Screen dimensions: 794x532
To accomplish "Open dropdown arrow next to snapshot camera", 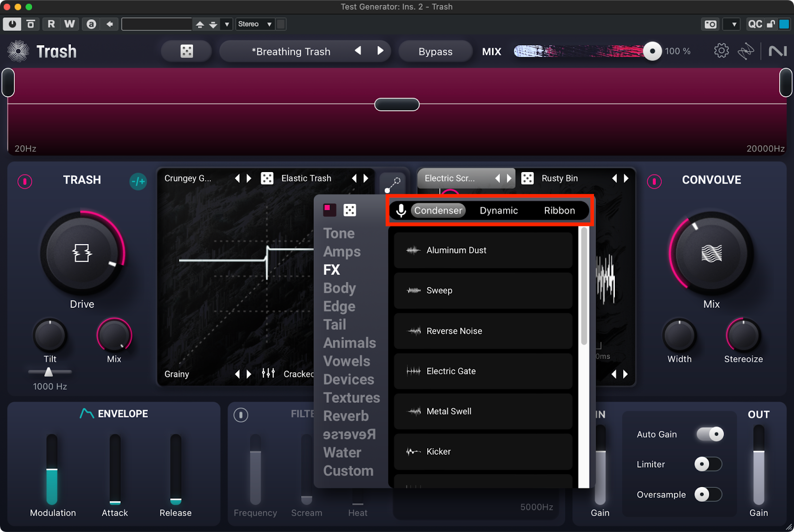I will point(733,24).
